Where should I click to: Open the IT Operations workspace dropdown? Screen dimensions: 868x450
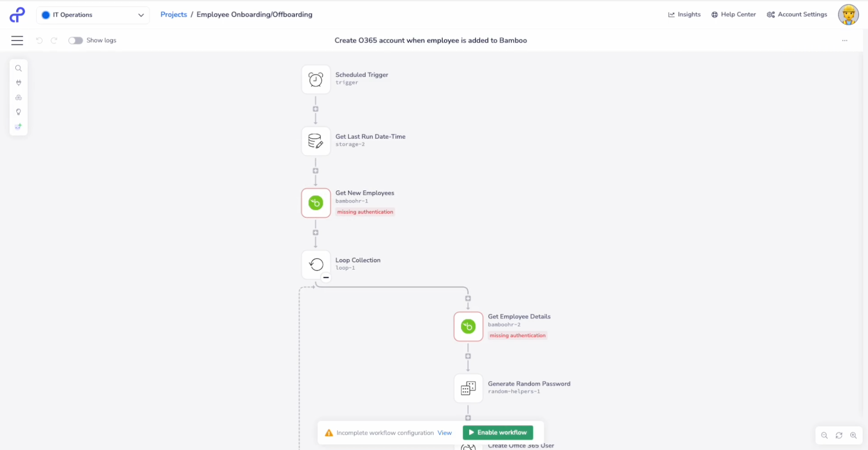tap(92, 15)
